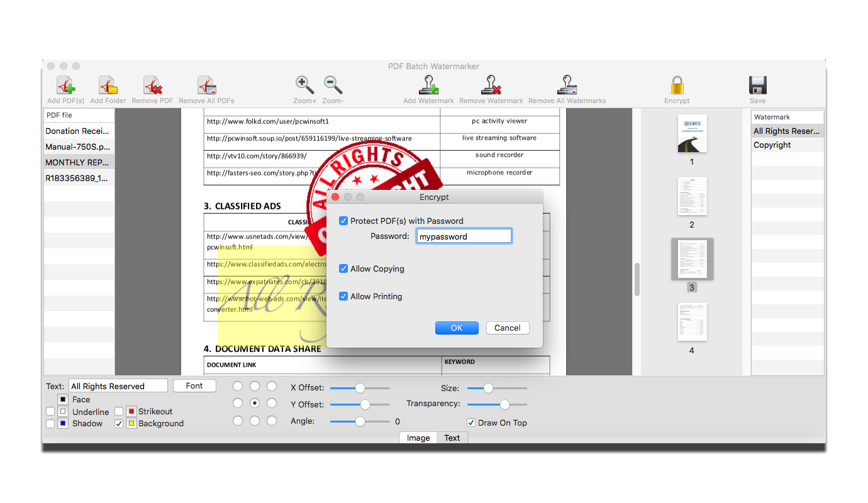Image resolution: width=868 pixels, height=503 pixels.
Task: Select the middle-left position radio button
Action: [x=238, y=403]
